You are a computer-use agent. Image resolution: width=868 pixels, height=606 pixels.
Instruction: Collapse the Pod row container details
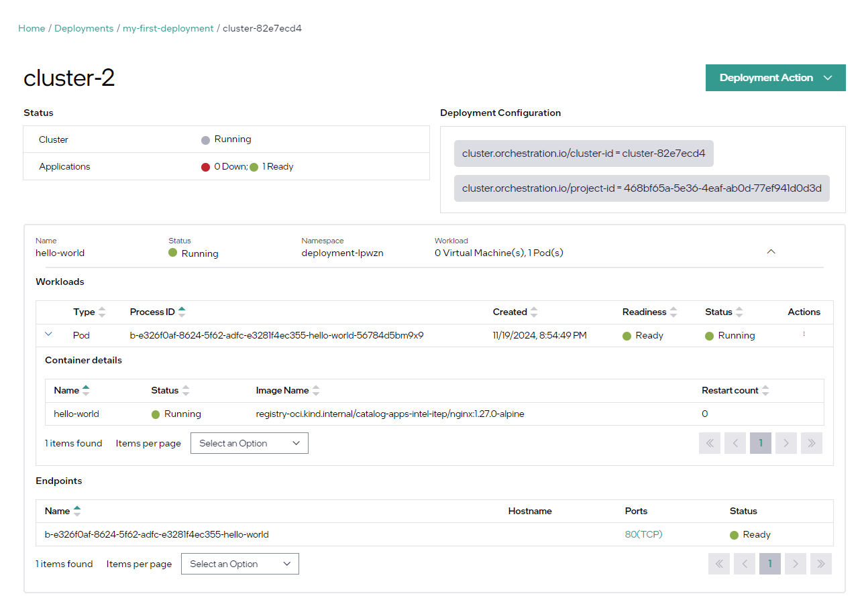48,335
